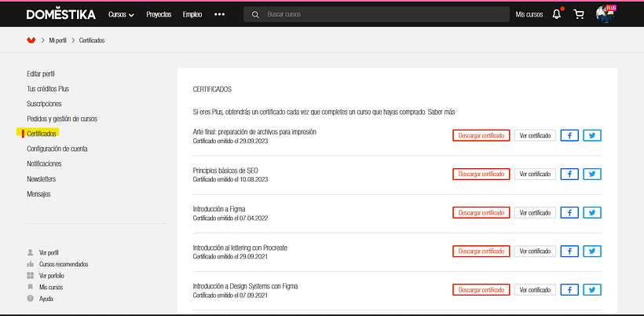Select Configuración de cuenta in sidebar

(57, 149)
